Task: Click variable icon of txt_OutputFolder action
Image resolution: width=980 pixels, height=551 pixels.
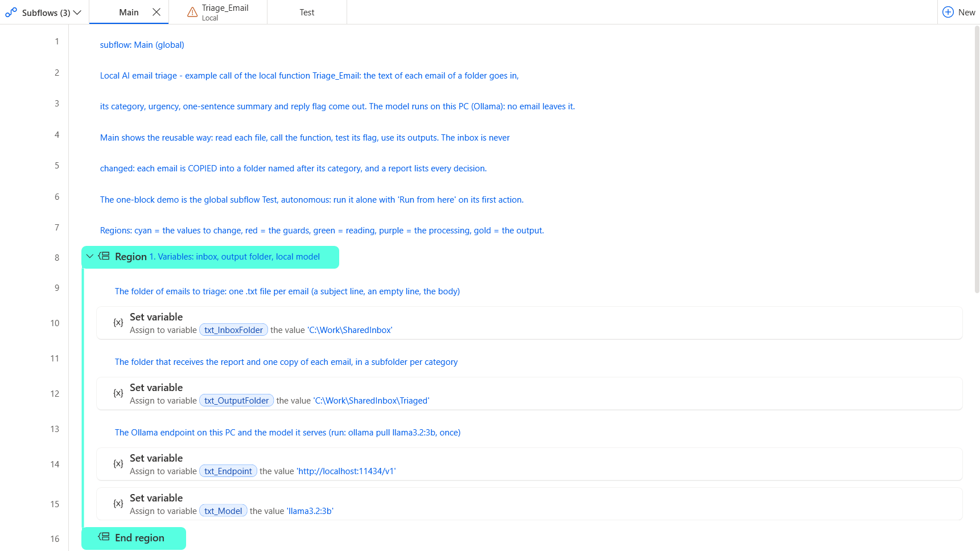Action: [118, 393]
